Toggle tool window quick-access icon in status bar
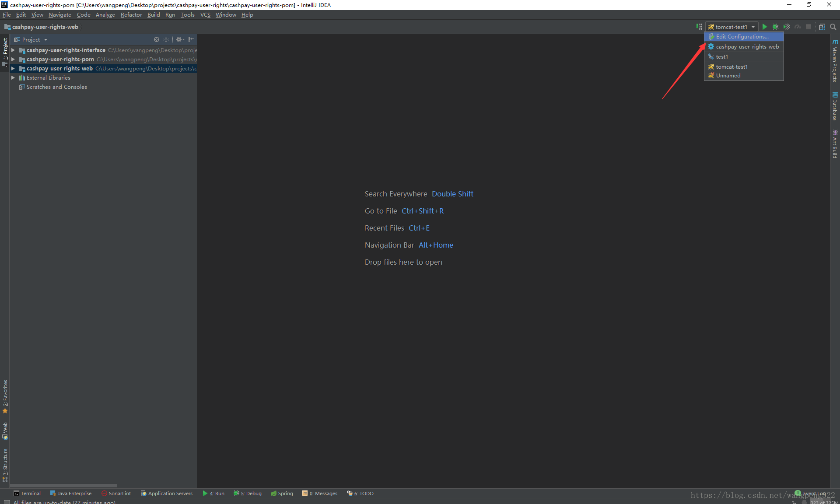The height and width of the screenshot is (504, 840). 6,502
